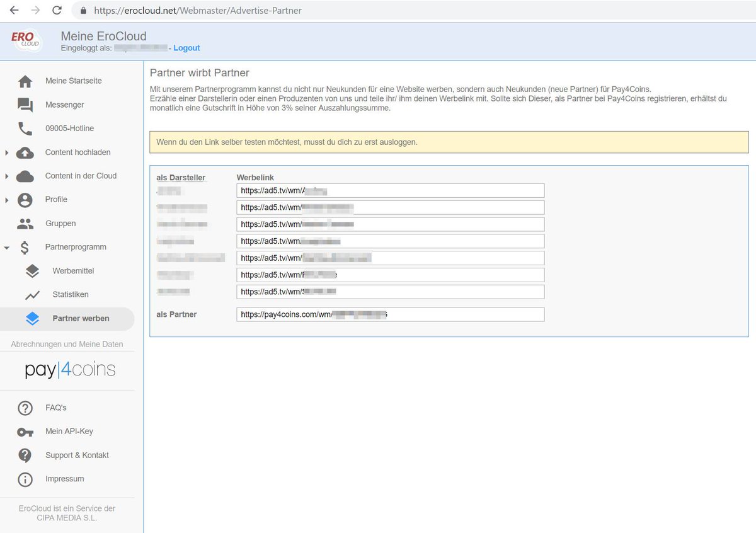Screen dimensions: 756x533
Task: Click the browser address bar URL
Action: [198, 11]
